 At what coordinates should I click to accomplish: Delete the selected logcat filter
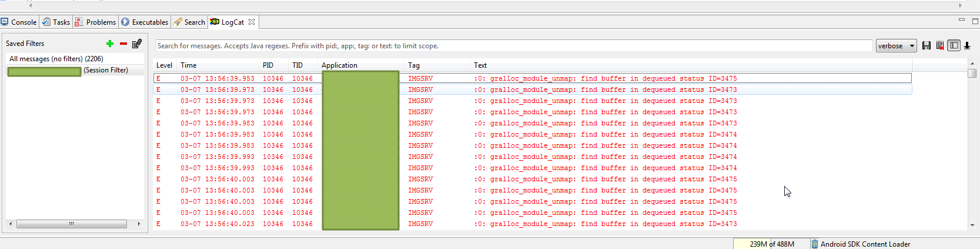(123, 44)
